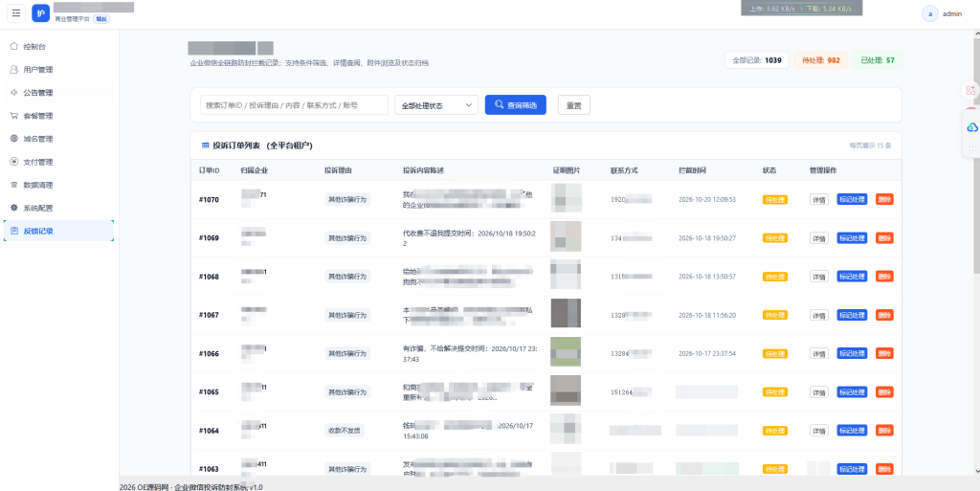The height and width of the screenshot is (491, 980).
Task: Click the 投诉内容陈述 column header
Action: click(423, 170)
